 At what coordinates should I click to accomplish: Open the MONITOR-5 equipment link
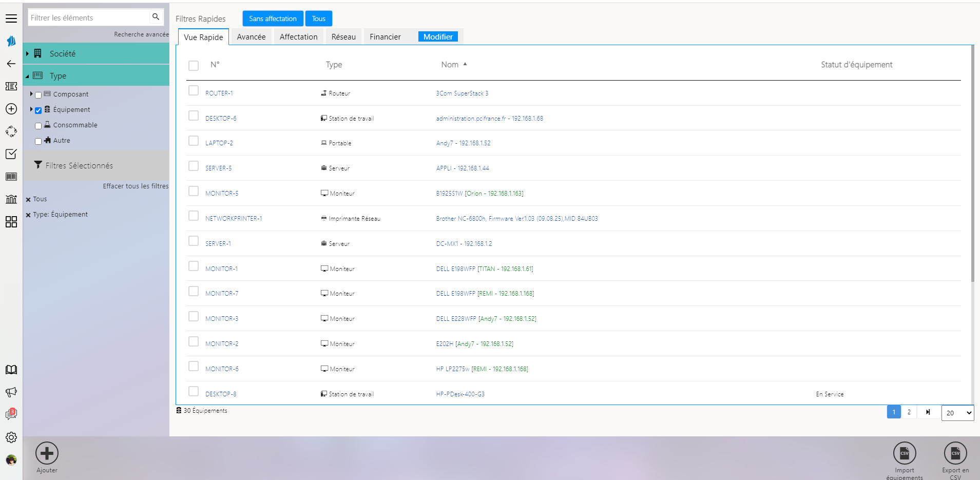point(222,194)
